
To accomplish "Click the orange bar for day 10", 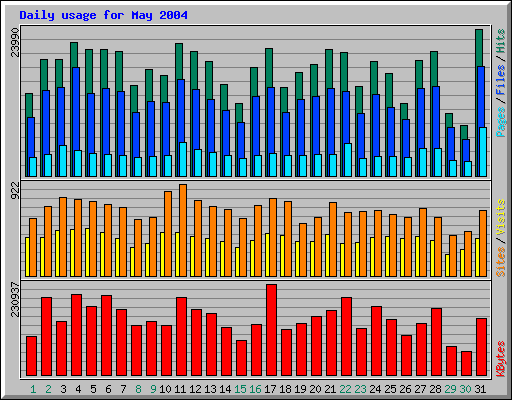I will tap(168, 234).
